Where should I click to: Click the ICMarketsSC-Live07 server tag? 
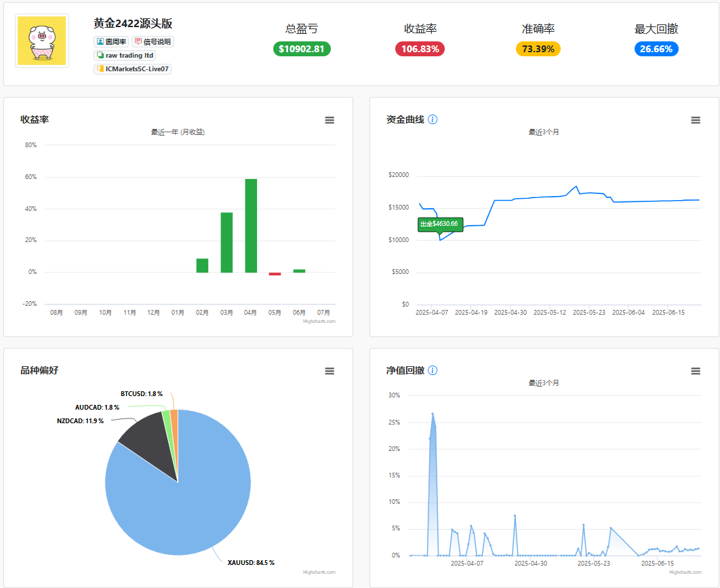click(132, 69)
